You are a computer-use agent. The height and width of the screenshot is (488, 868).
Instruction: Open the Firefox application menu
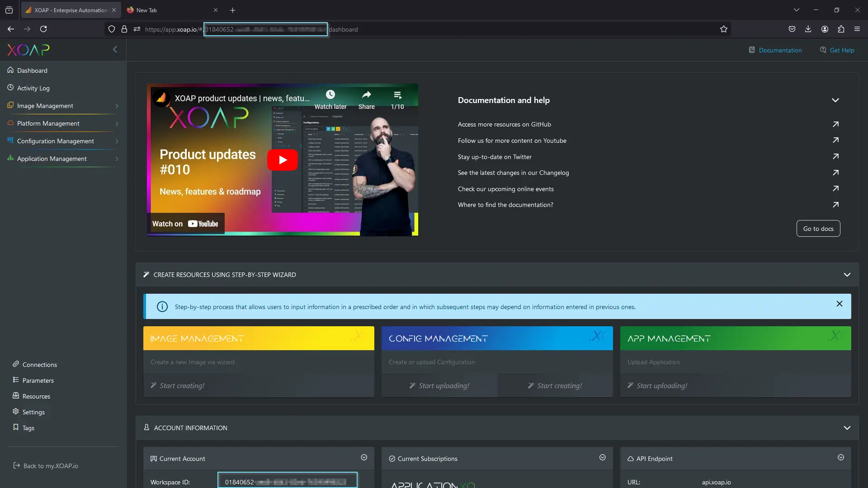[857, 29]
